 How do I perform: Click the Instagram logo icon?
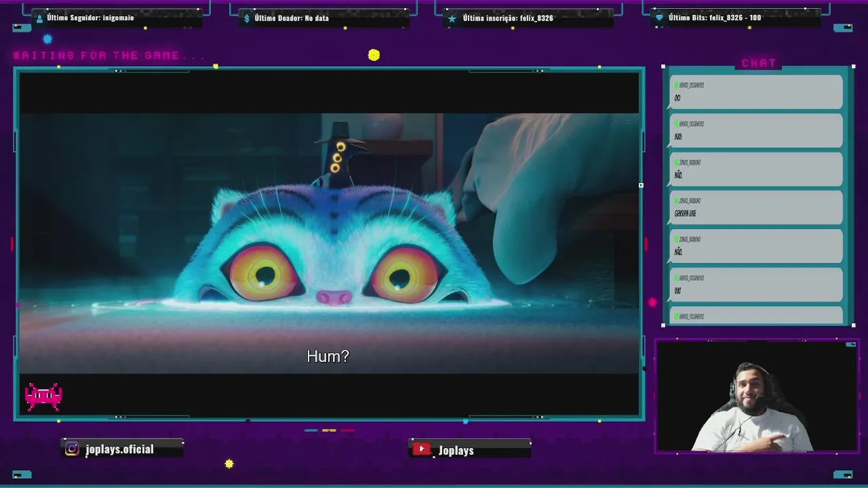coord(72,449)
